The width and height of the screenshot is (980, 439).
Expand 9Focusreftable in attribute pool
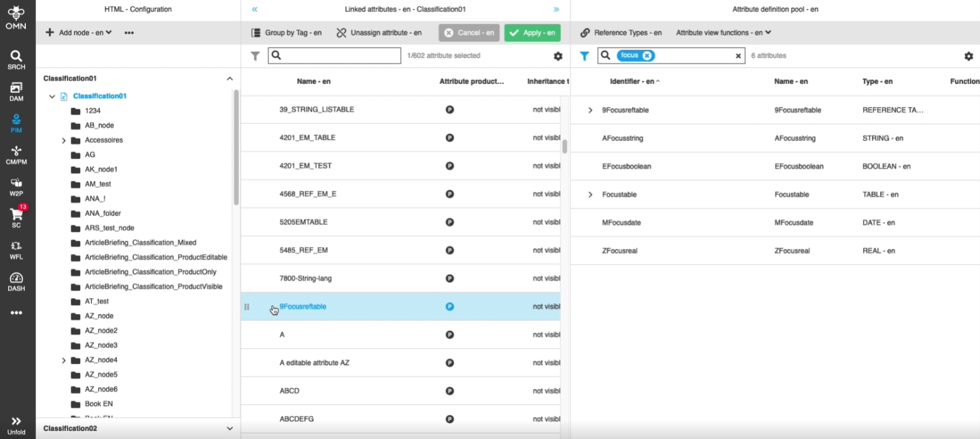(x=590, y=110)
